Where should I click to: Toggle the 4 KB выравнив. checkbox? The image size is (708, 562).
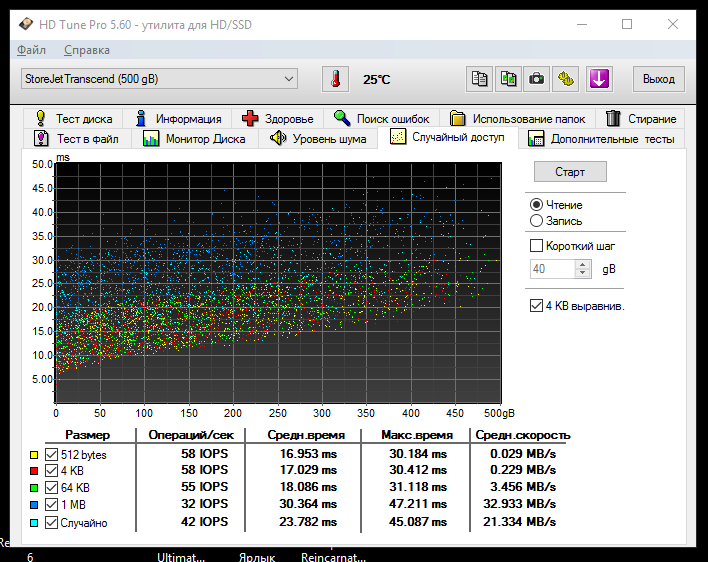(536, 306)
